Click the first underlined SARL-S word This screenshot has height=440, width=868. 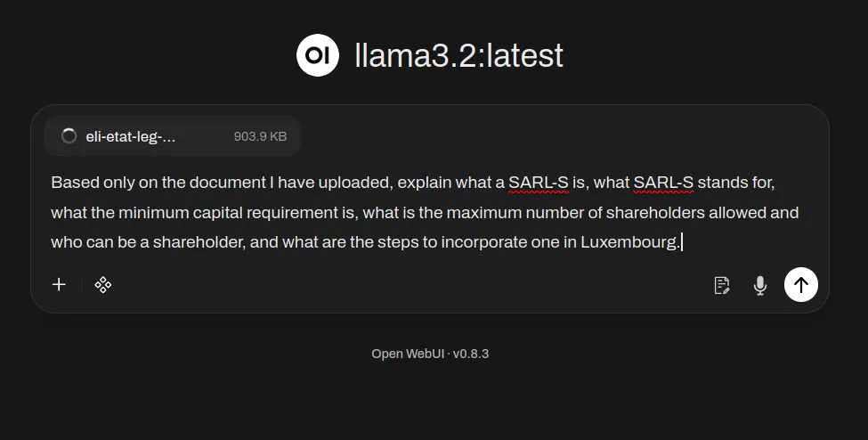coord(539,183)
